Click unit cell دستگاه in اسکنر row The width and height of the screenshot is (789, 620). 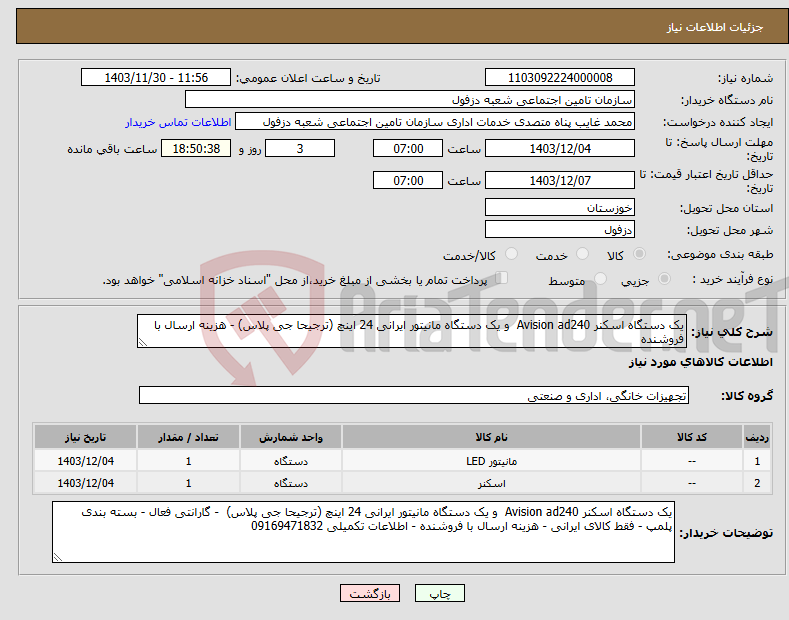(291, 483)
